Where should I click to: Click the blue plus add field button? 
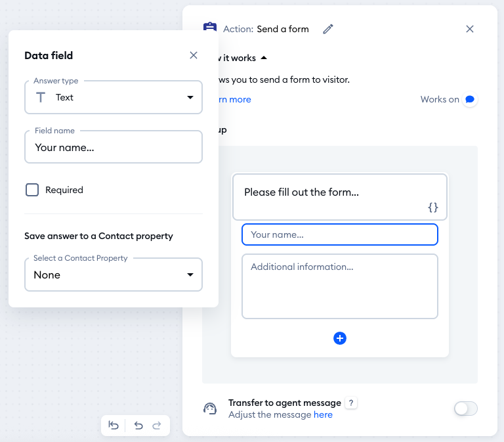[339, 338]
